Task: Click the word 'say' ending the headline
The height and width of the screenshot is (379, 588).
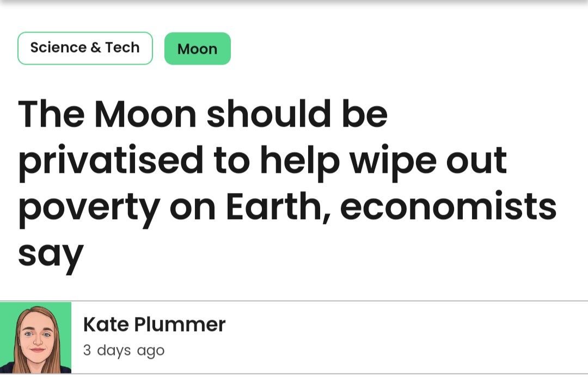Action: pyautogui.click(x=50, y=253)
